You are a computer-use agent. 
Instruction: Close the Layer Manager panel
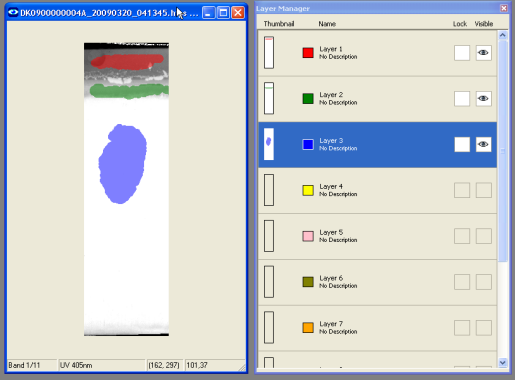click(x=504, y=8)
